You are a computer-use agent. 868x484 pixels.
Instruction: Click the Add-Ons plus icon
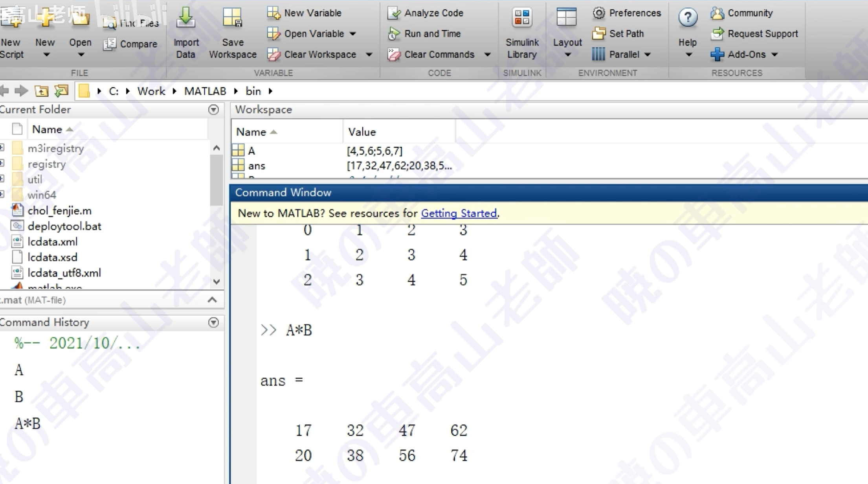point(717,54)
